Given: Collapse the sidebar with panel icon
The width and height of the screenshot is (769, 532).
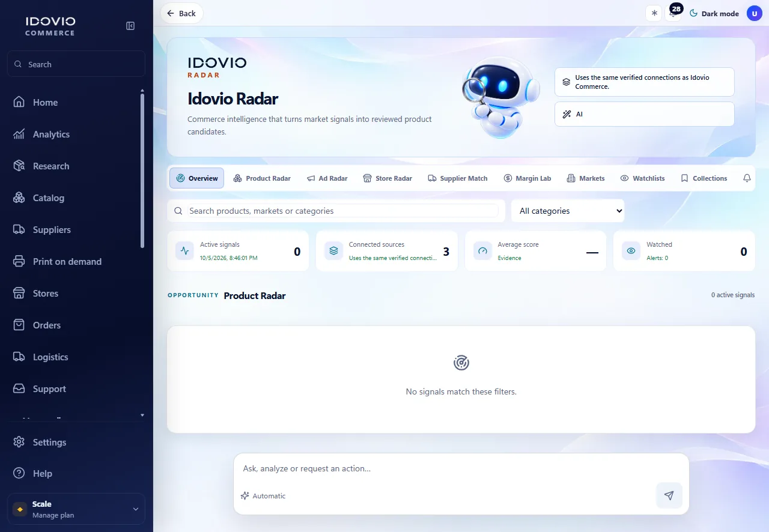Looking at the screenshot, I should coord(130,26).
